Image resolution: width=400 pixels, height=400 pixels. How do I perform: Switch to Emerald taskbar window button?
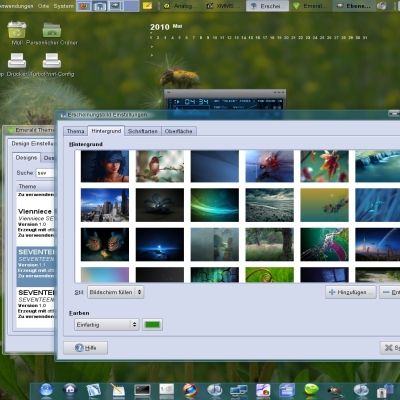point(309,6)
